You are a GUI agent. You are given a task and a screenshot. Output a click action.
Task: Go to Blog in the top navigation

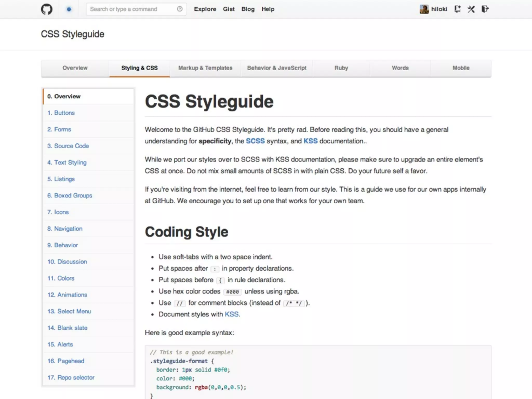pyautogui.click(x=248, y=9)
